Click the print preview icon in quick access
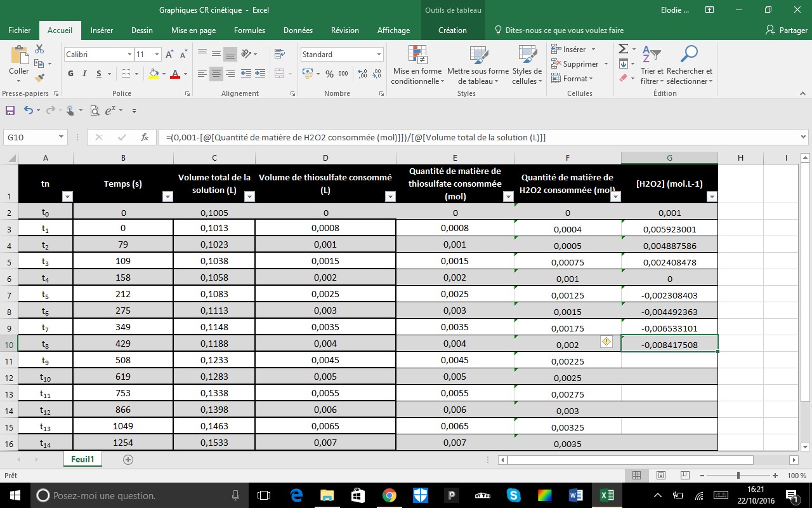The image size is (812, 508). [x=95, y=110]
